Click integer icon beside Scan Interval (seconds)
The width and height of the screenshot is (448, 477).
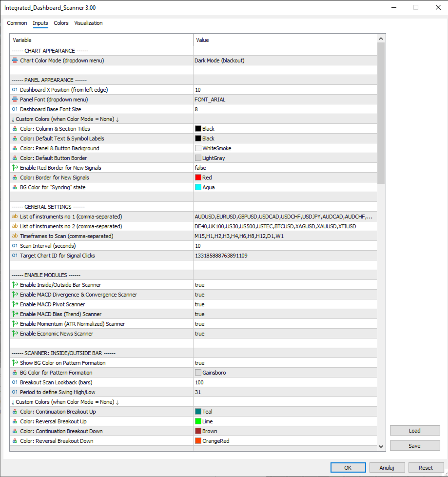coord(15,245)
